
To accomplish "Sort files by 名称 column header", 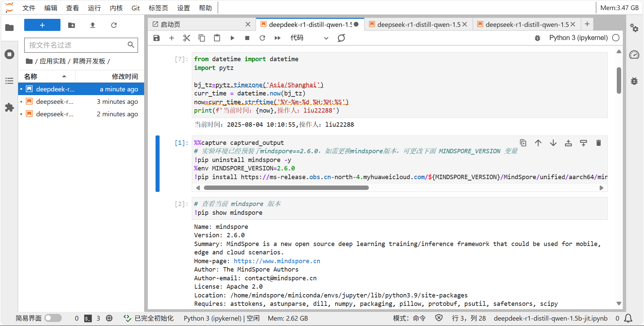I will [x=31, y=77].
